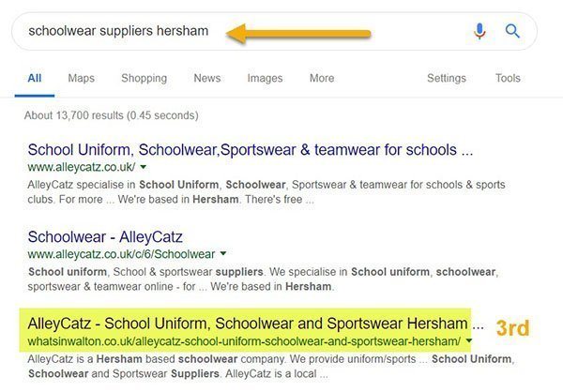Open the News results tab
Viewport: 563px width, 392px height.
pyautogui.click(x=206, y=78)
